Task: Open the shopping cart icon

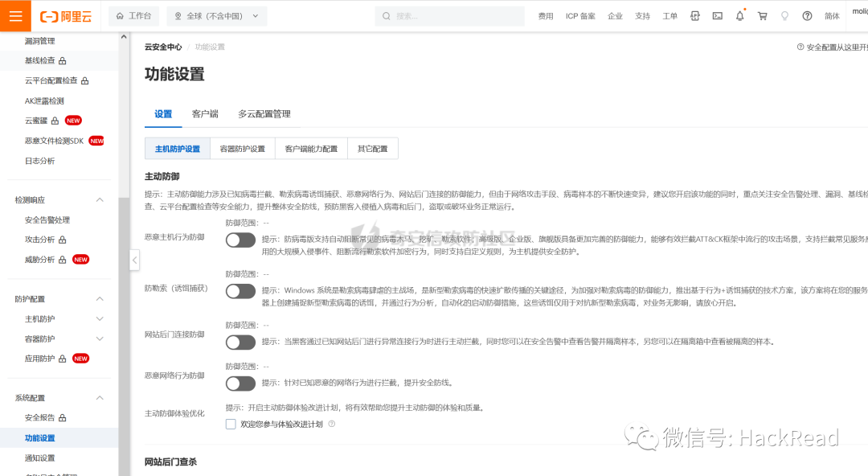Action: coord(762,16)
